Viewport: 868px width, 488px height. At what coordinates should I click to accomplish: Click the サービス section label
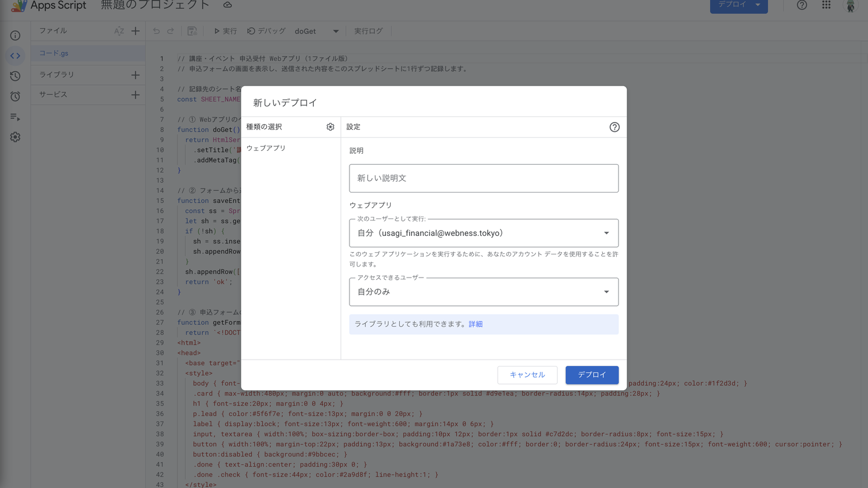tap(53, 95)
